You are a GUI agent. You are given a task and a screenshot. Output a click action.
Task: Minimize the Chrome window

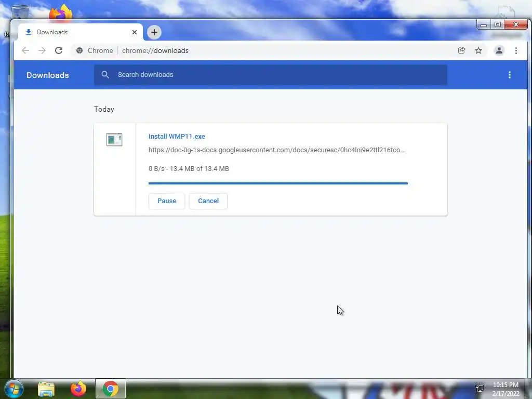point(484,25)
